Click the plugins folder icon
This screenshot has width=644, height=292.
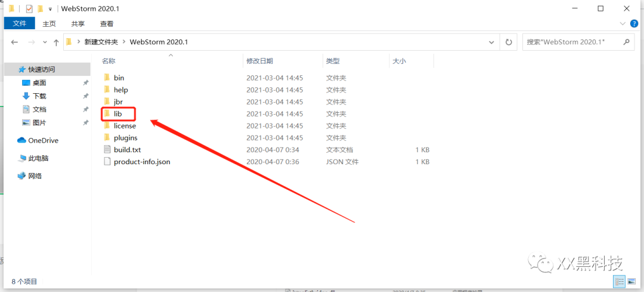[107, 137]
